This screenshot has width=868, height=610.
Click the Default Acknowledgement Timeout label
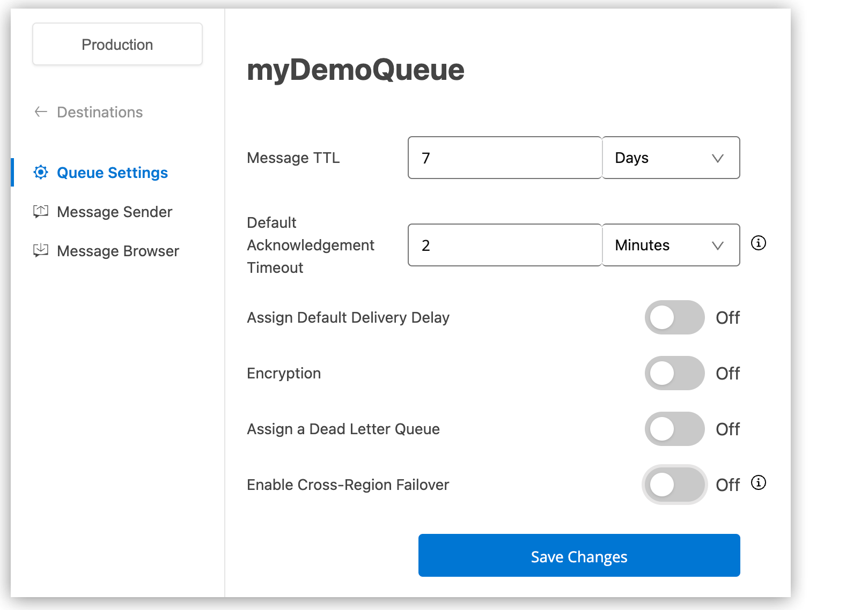coord(311,245)
